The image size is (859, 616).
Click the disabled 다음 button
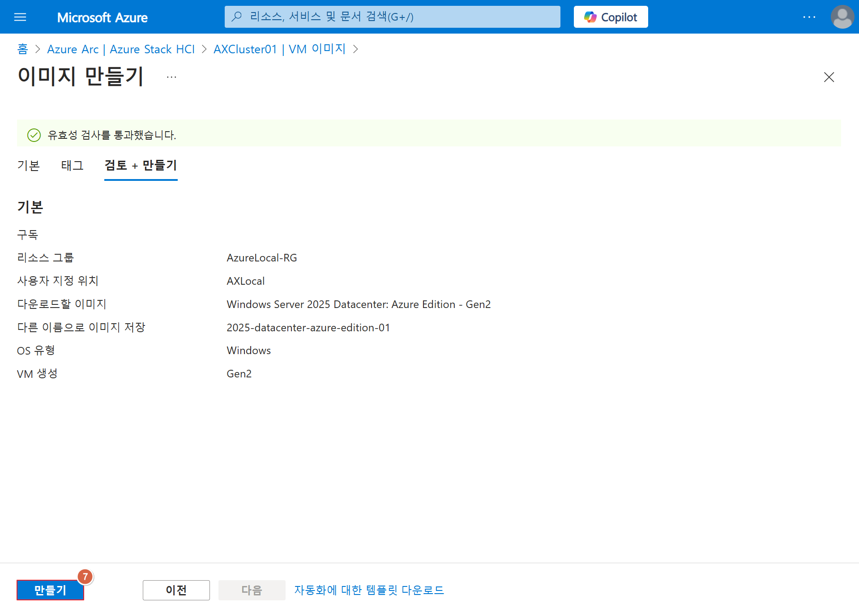pos(252,590)
